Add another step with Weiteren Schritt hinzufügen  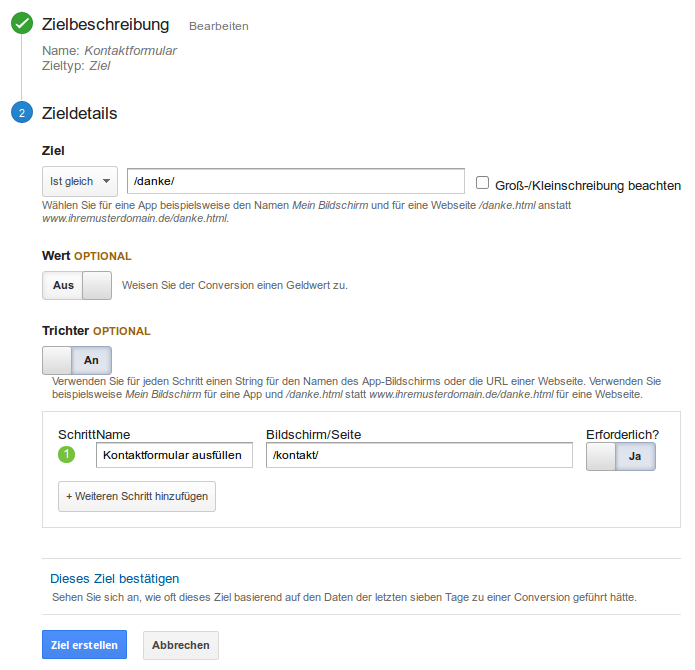point(137,496)
